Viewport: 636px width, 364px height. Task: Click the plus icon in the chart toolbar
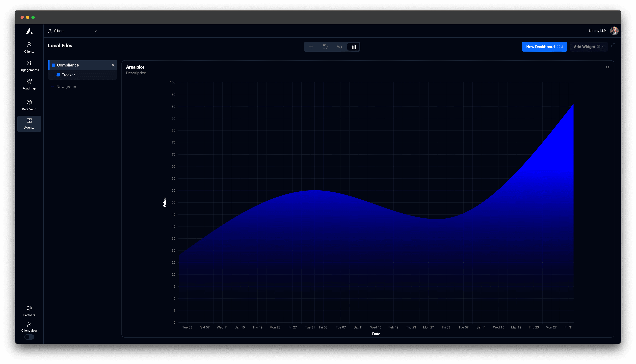tap(311, 46)
